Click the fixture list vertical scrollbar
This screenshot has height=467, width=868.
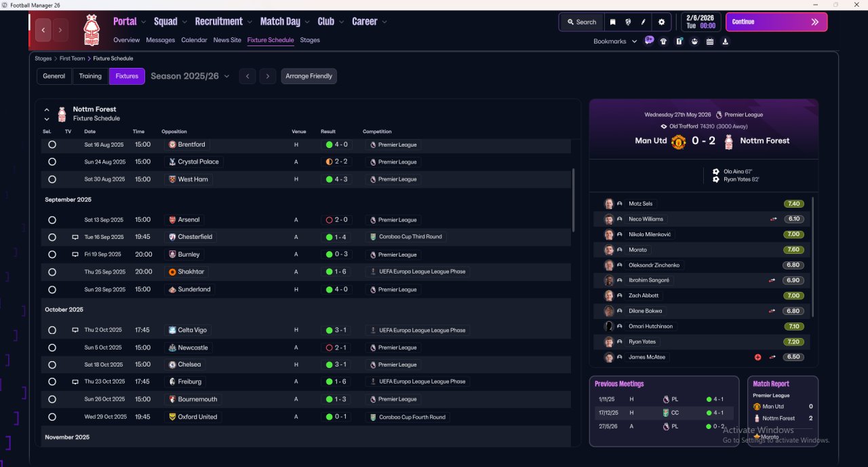(574, 200)
